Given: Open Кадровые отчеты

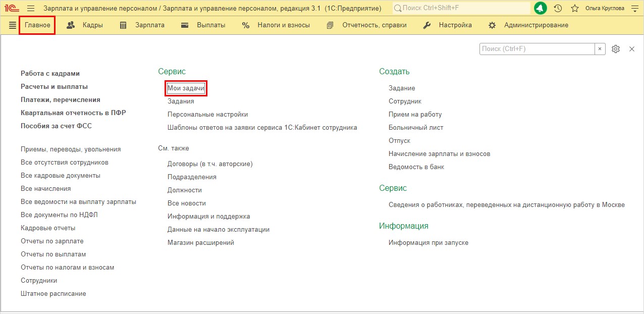Looking at the screenshot, I should coord(48,228).
